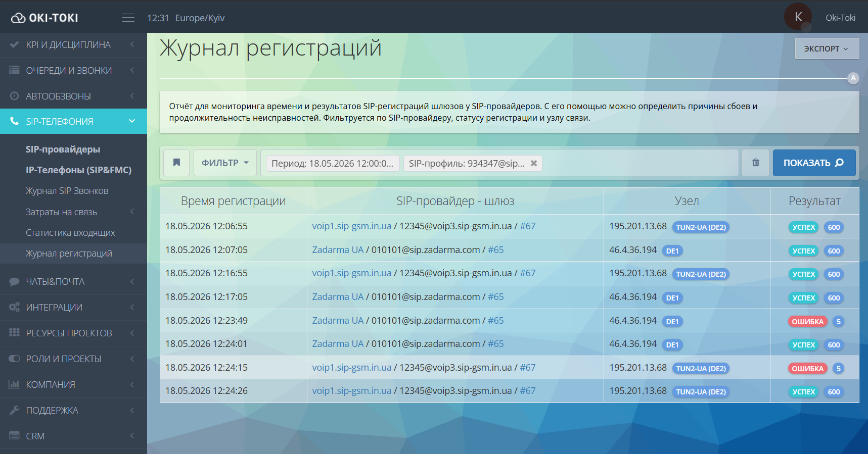Click the OKI-TOKI cloud logo icon

18,18
